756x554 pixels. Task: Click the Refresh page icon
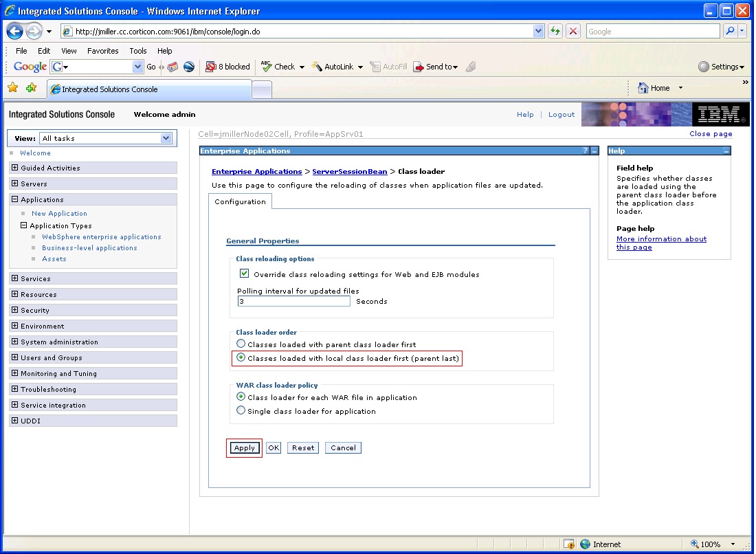555,32
